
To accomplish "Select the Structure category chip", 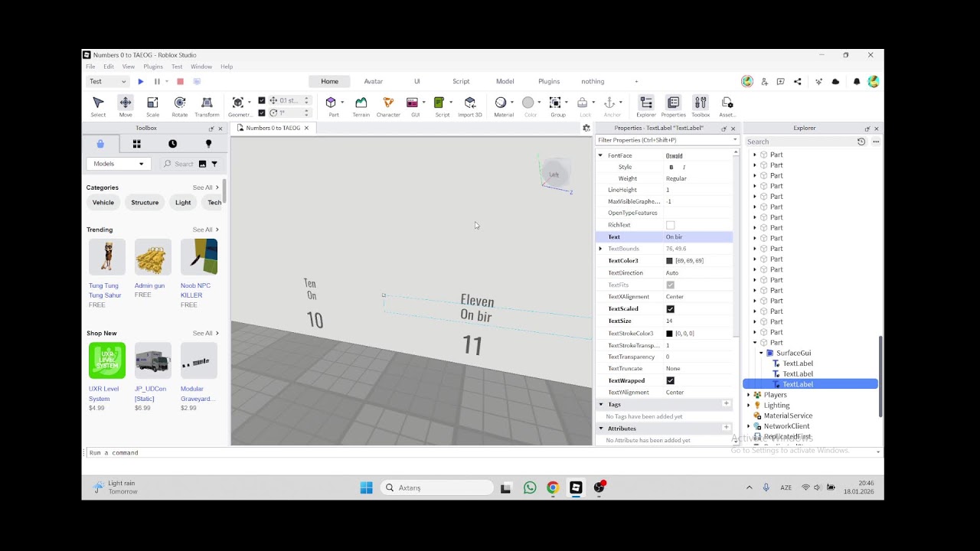I will click(145, 203).
